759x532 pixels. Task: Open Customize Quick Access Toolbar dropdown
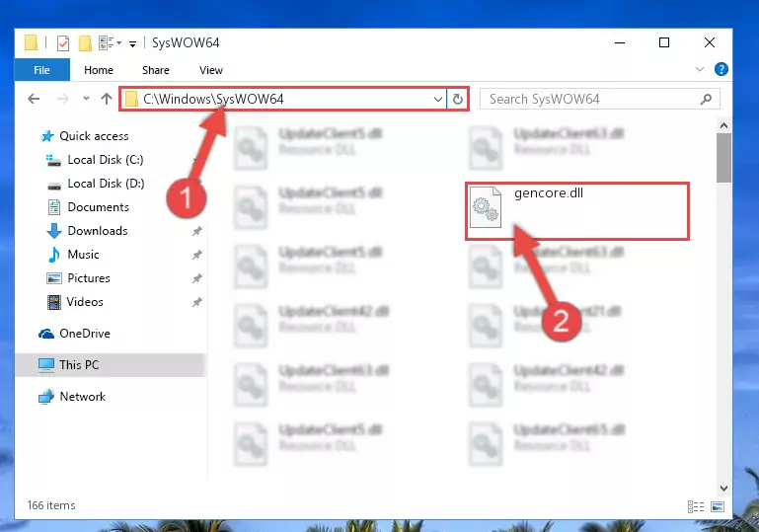point(132,44)
